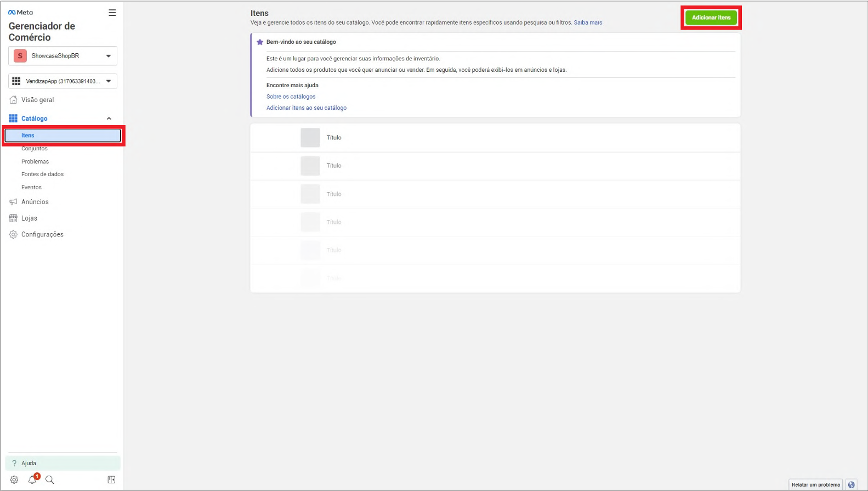Viewport: 868px width, 491px height.
Task: Click the Saiba mais link
Action: 587,22
